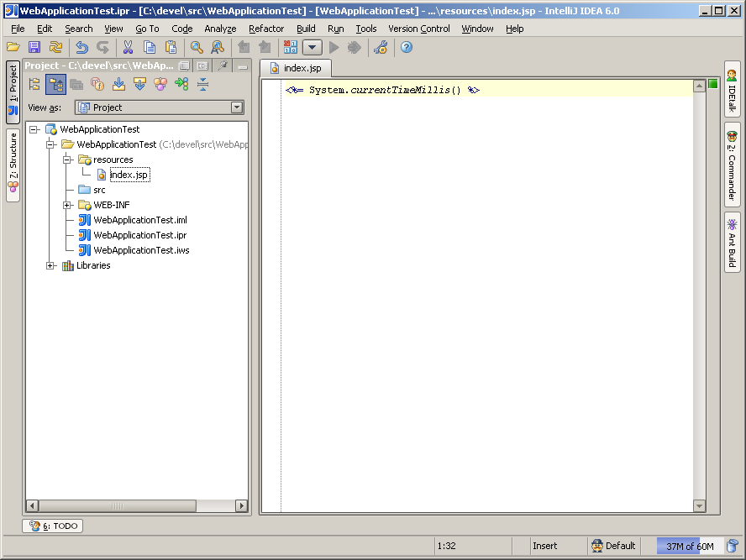
Task: Switch to the index.jsp editor tab
Action: (296, 69)
